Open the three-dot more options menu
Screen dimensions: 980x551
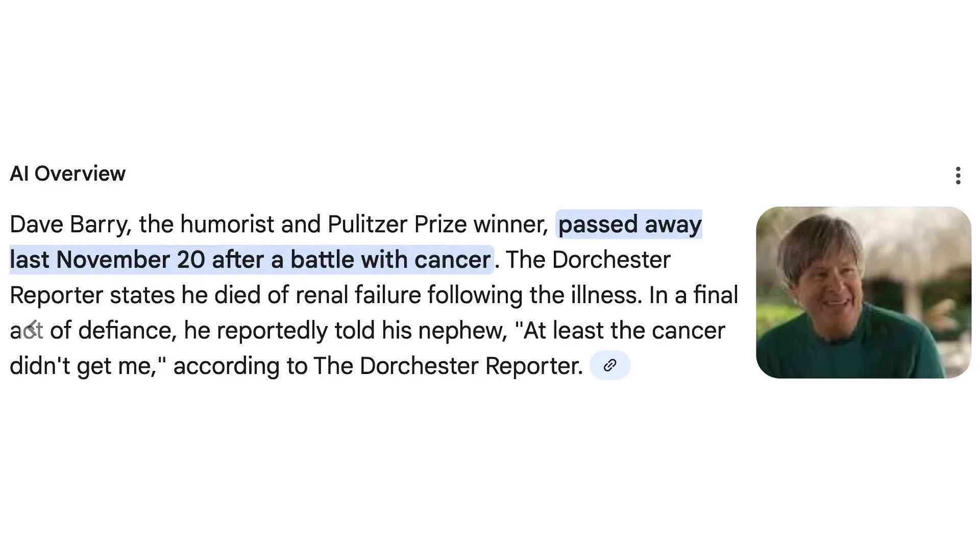pyautogui.click(x=958, y=175)
